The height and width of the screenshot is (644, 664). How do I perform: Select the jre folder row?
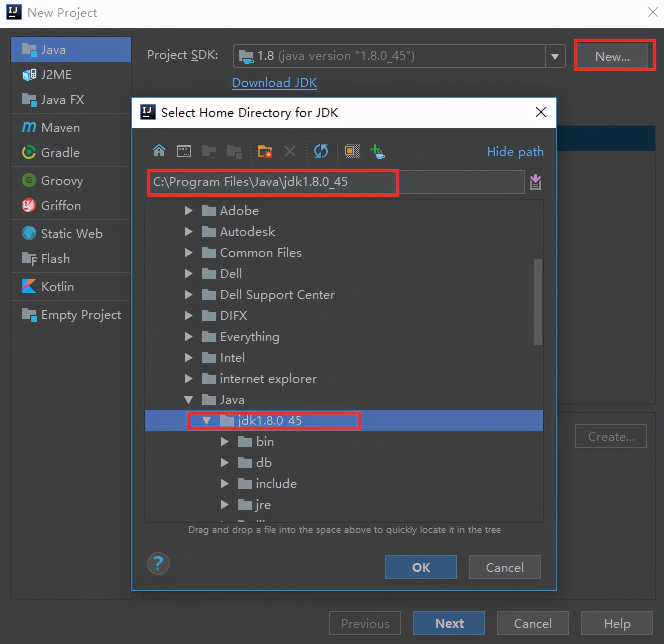click(x=344, y=504)
